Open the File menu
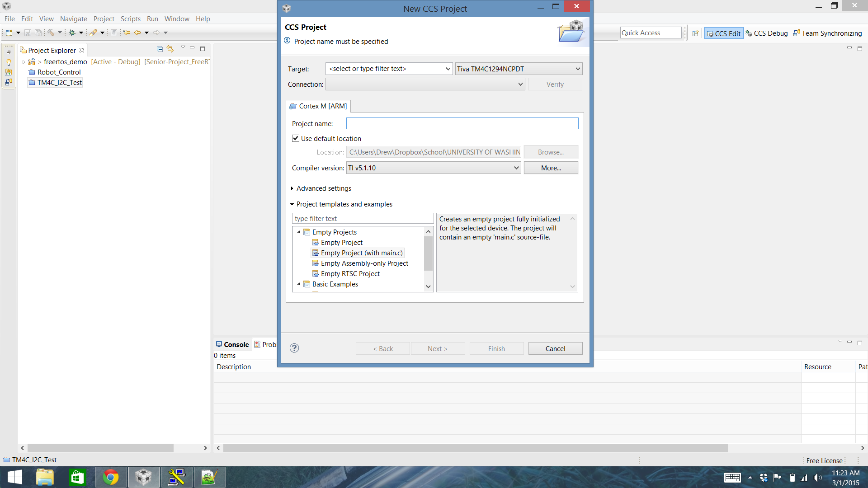 (x=9, y=19)
